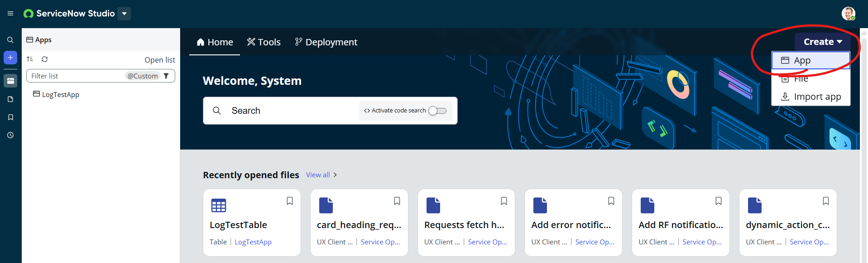Open the files icon in sidebar
868x263 pixels.
coord(10,99)
